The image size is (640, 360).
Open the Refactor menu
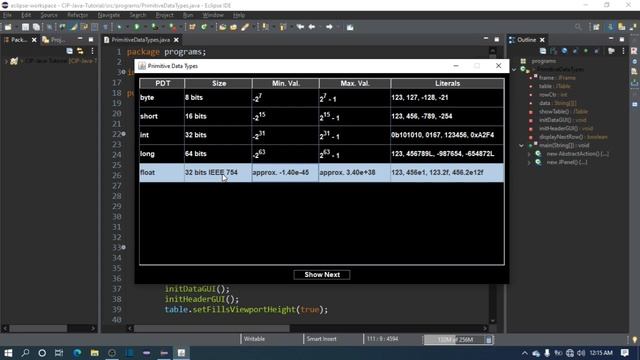click(78, 15)
